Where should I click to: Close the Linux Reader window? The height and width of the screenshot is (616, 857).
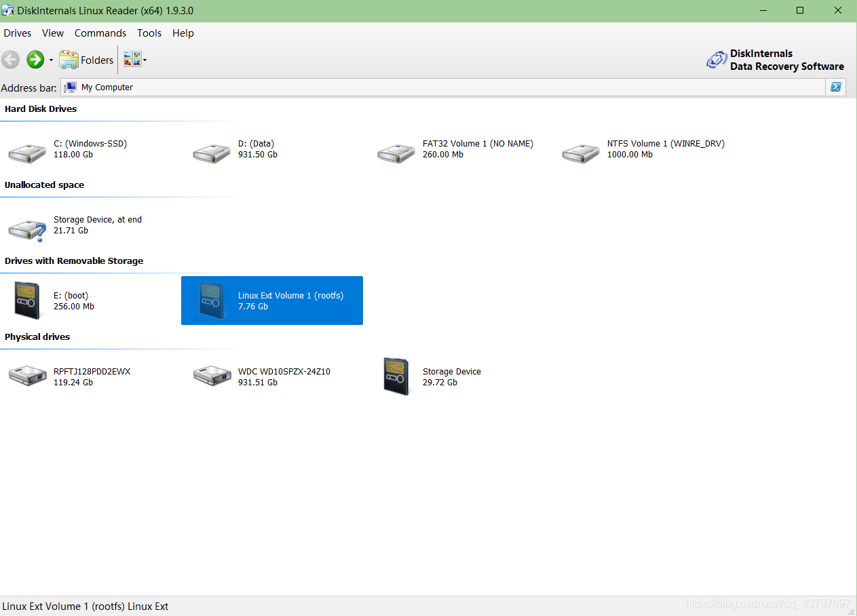(838, 10)
